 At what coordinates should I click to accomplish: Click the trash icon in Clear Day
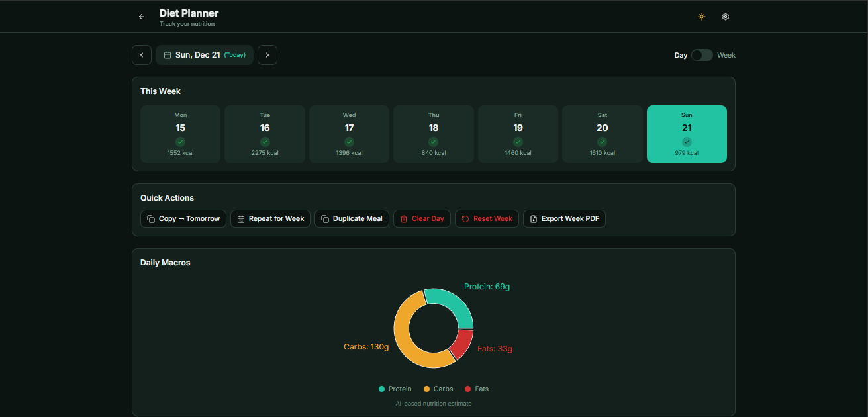[x=404, y=218]
